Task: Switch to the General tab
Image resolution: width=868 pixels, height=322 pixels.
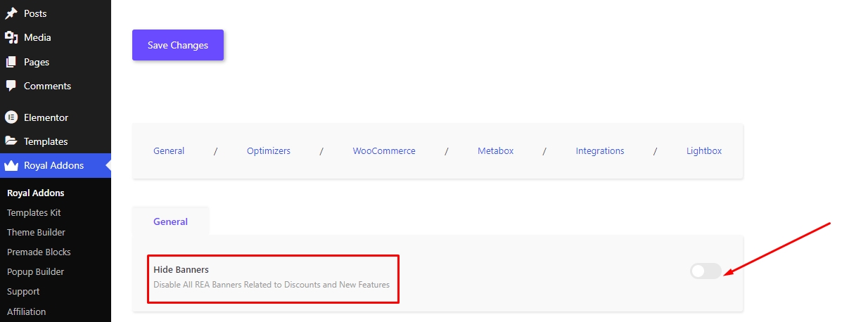Action: click(171, 221)
